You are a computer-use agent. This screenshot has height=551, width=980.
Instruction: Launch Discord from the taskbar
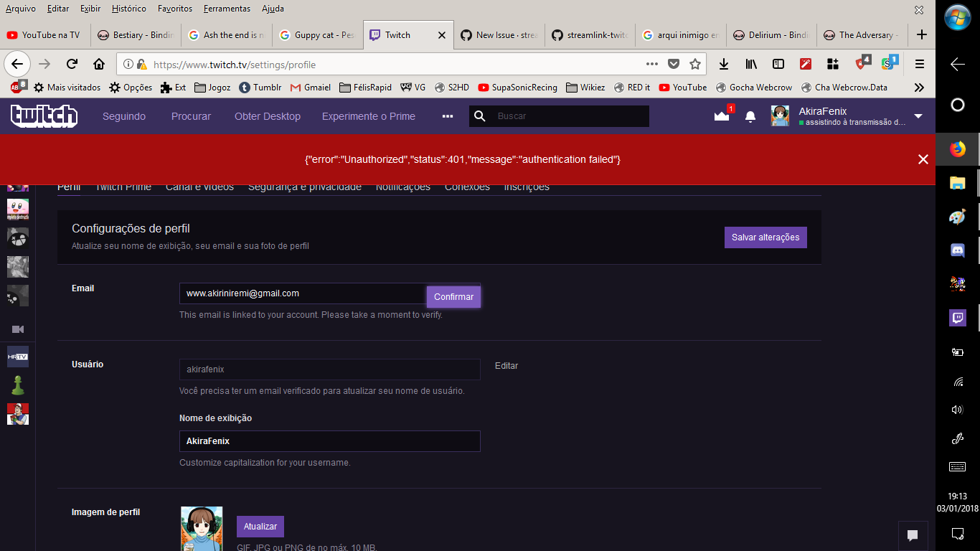tap(957, 250)
